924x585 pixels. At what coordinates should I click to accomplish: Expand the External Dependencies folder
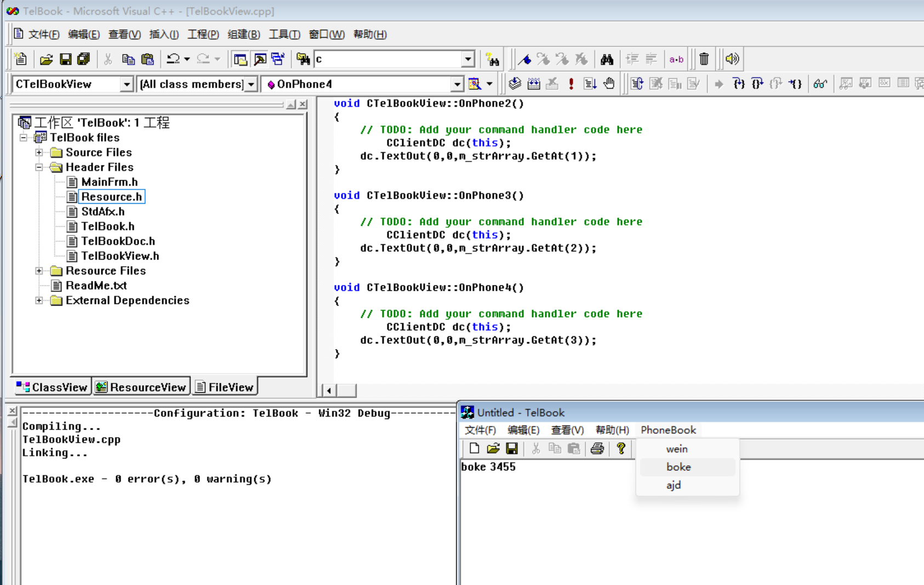tap(39, 300)
